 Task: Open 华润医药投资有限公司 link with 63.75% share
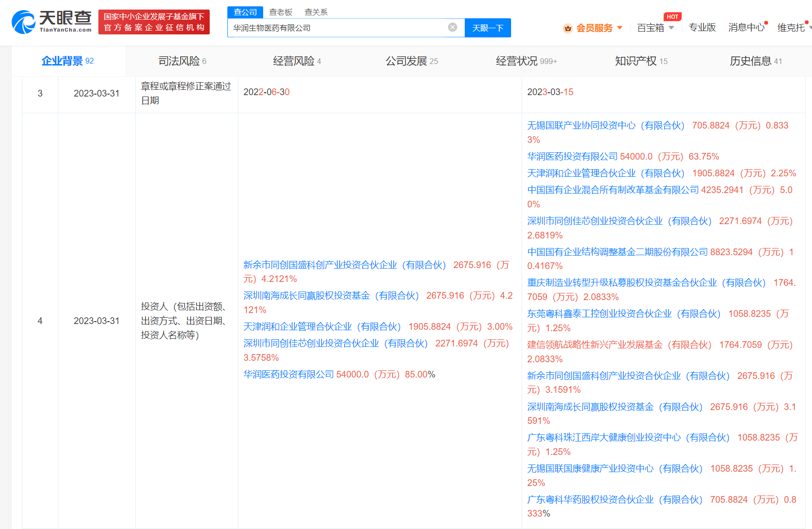point(572,157)
